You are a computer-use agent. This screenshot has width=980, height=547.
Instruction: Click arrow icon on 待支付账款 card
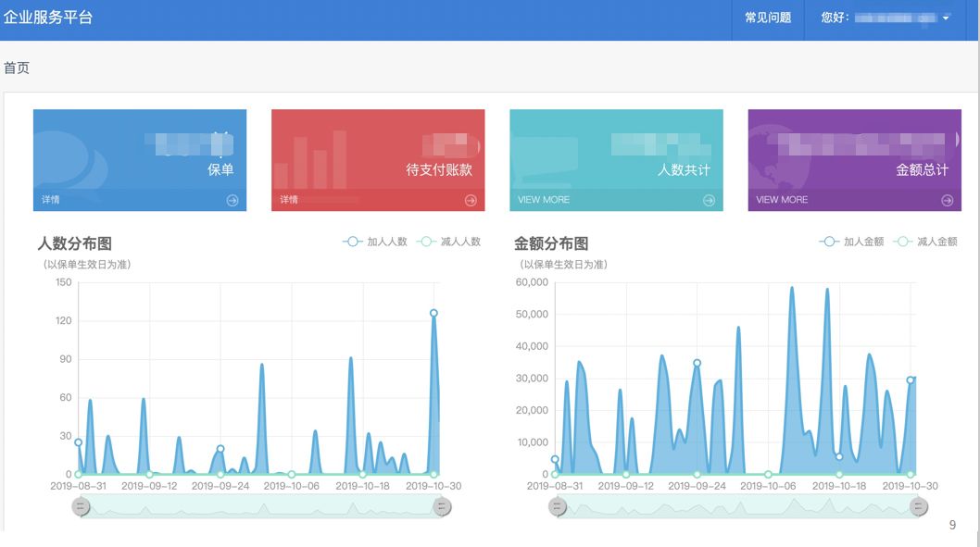tap(471, 200)
